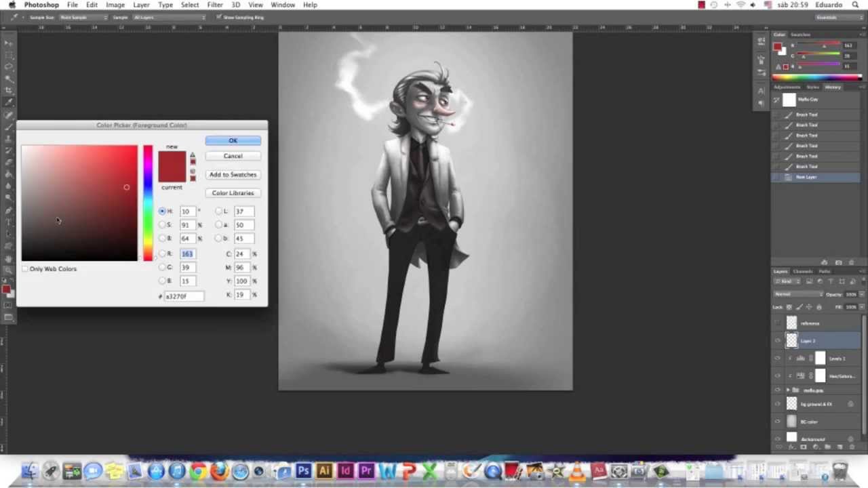
Task: Select the S saturation radio button
Action: tap(162, 224)
